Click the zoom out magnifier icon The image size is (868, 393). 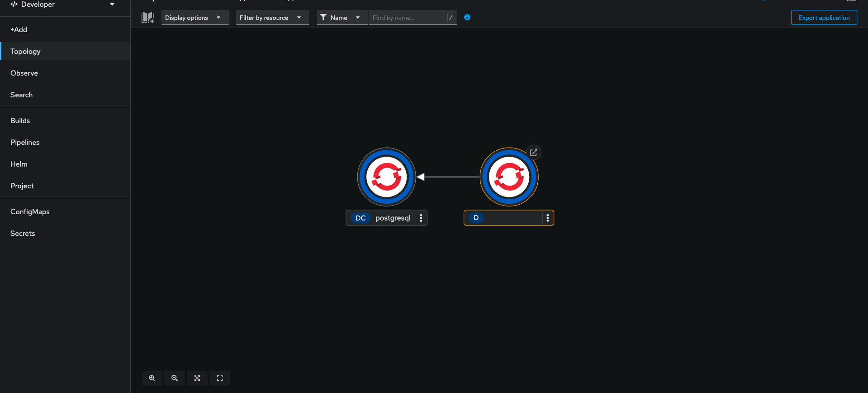[x=175, y=378]
